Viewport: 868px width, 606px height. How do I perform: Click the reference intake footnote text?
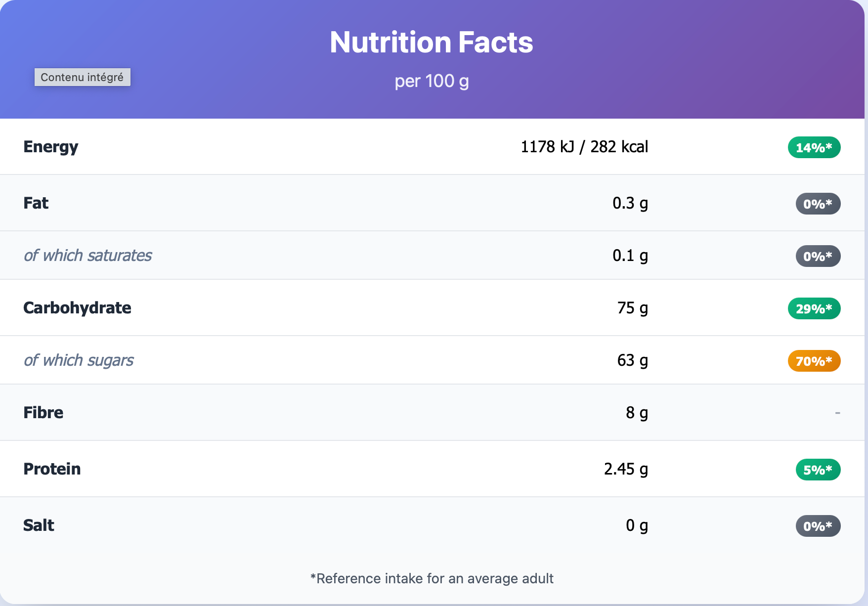click(432, 578)
